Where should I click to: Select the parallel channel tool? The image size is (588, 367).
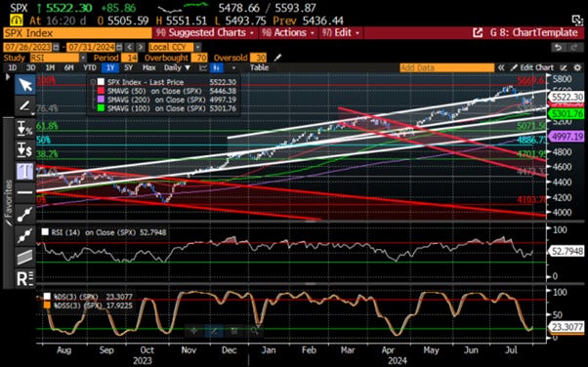coord(24,257)
